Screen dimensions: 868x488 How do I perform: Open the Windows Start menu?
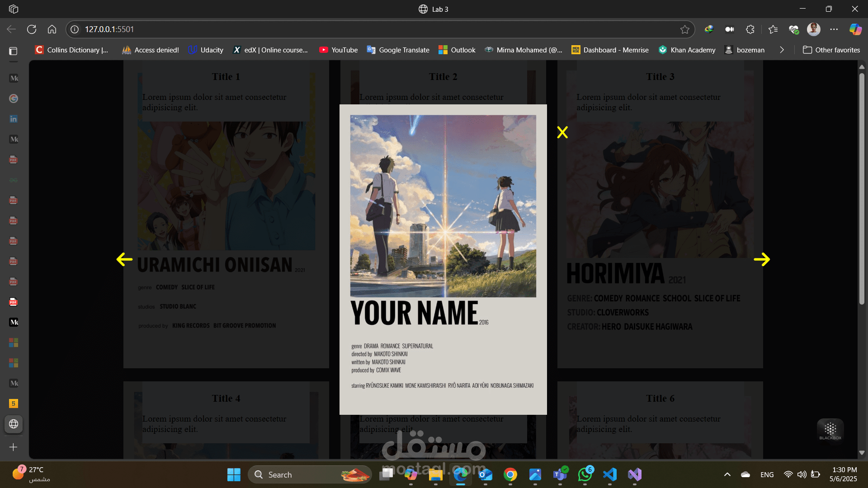point(234,474)
